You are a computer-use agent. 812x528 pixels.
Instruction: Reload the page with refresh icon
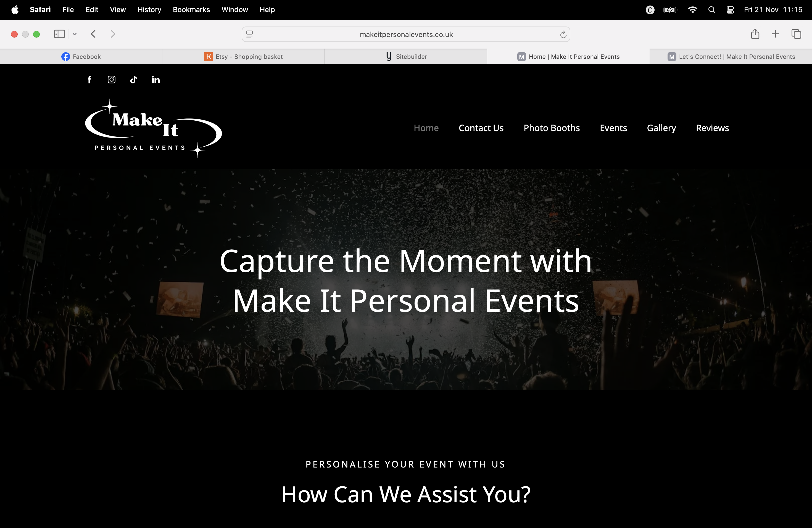[x=563, y=35]
